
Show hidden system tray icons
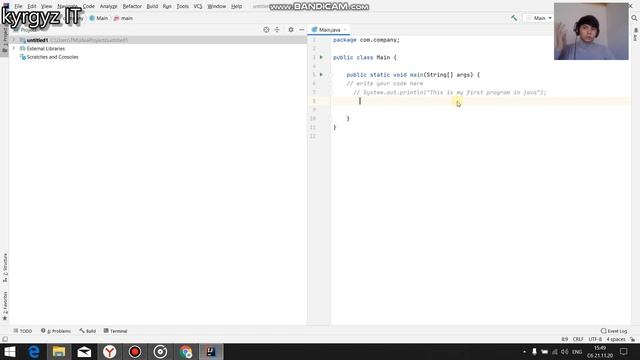coord(524,352)
